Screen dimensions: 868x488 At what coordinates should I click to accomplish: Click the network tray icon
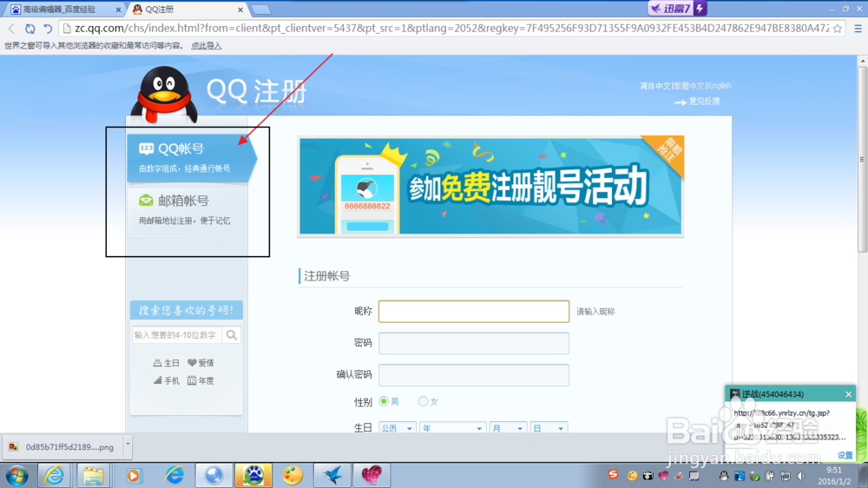tap(786, 475)
